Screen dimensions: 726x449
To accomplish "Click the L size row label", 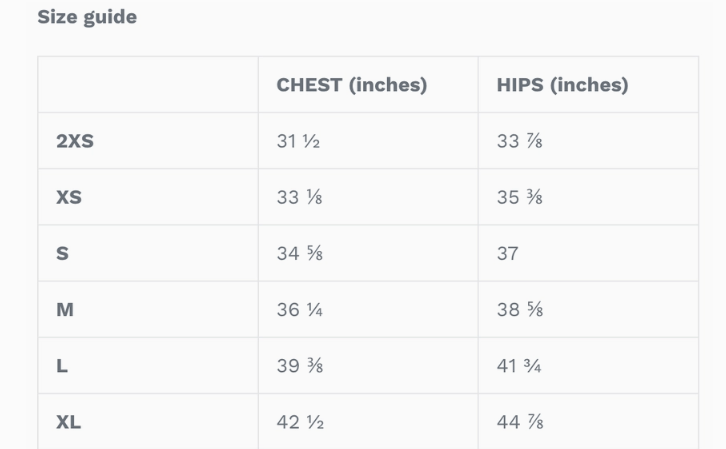I will 62,366.
